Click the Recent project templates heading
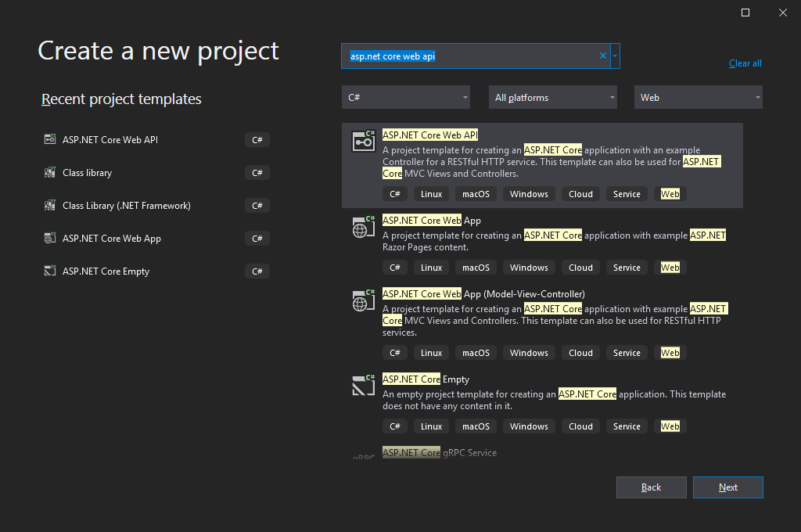This screenshot has width=801, height=532. 121,99
